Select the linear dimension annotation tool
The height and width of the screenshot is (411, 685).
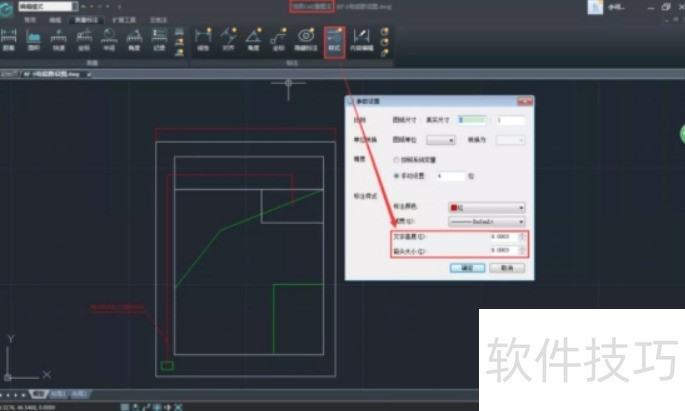203,39
